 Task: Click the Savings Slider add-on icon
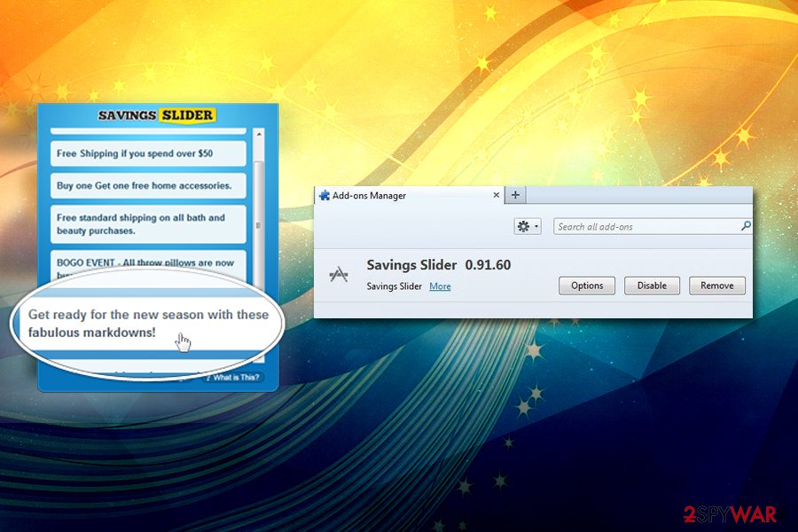[x=339, y=275]
